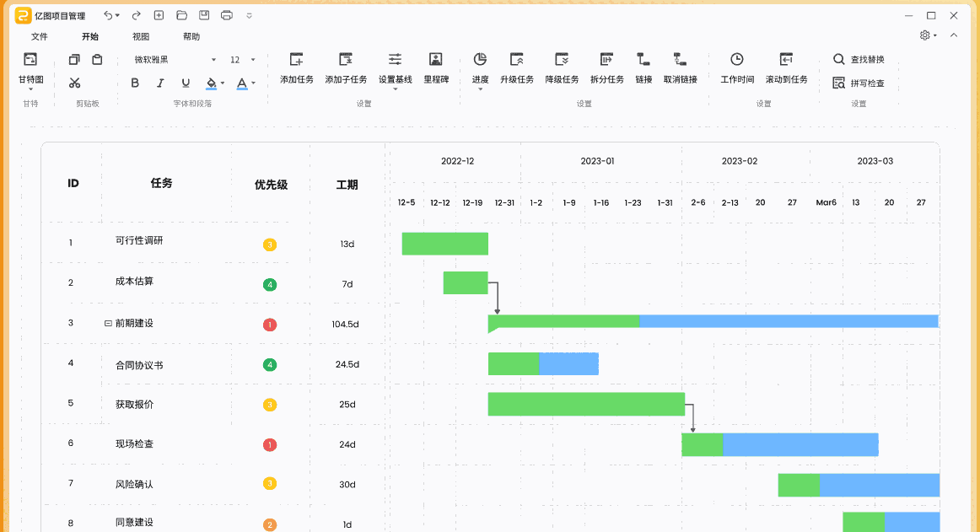Screen dimensions: 980x532
Task: Open working time settings 工作时间
Action: pyautogui.click(x=735, y=67)
